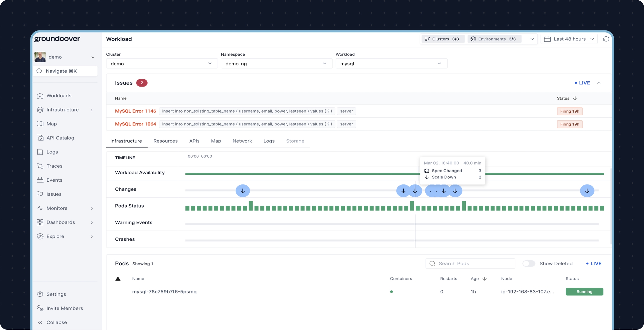Toggle LIVE mode in the Issues panel
Screen dimensions: 644x330
click(582, 83)
